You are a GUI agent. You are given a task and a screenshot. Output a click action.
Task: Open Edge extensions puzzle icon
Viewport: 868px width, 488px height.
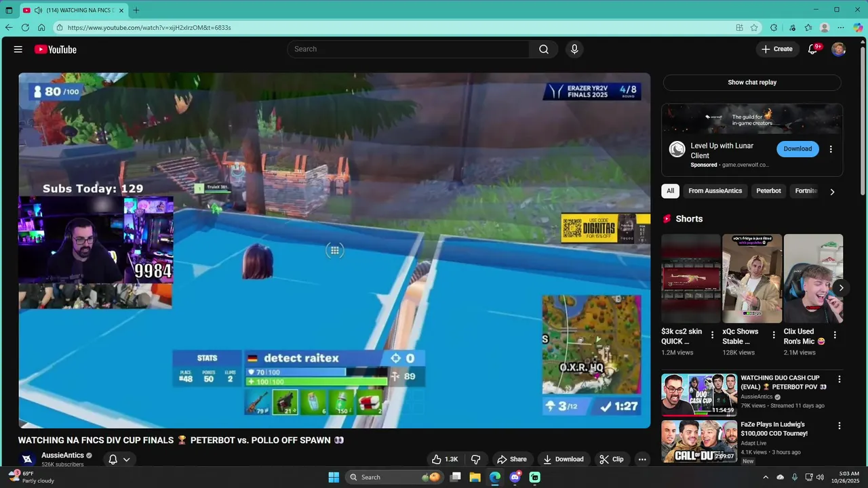coord(774,28)
